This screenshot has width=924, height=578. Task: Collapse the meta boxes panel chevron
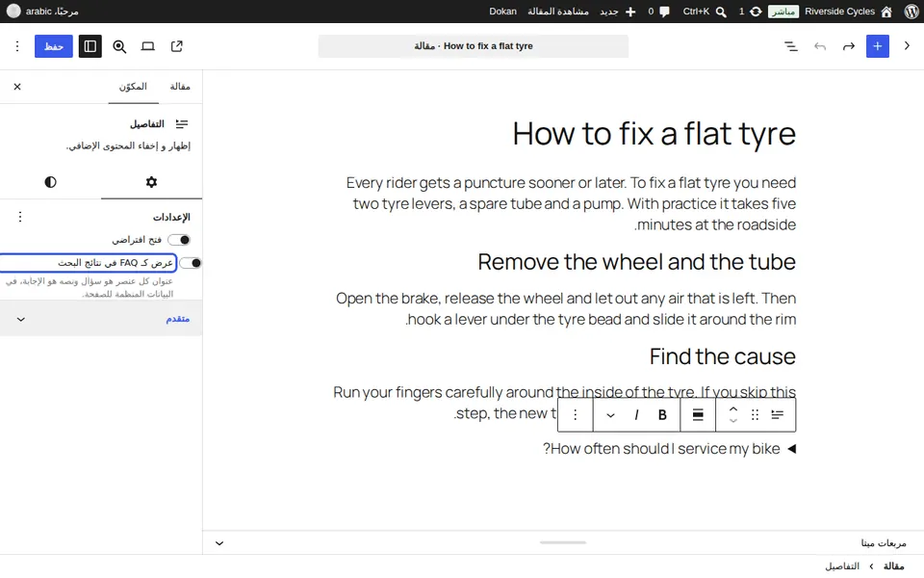(x=219, y=543)
